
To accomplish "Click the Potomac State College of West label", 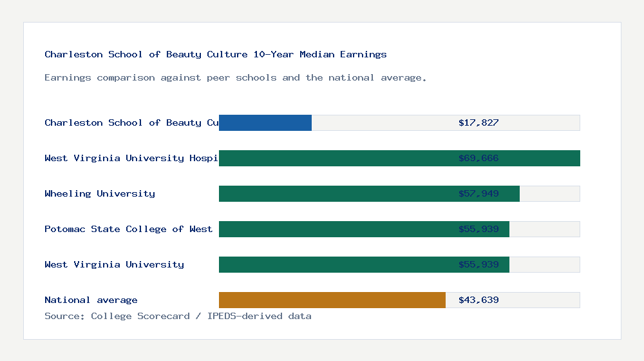I will tap(129, 229).
